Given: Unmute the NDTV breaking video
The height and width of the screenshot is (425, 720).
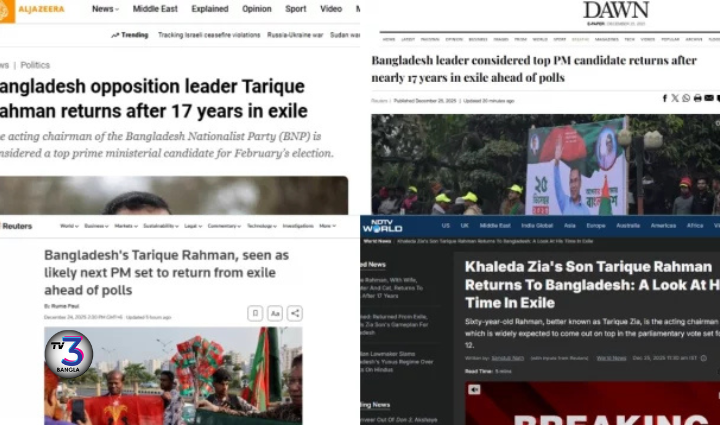Looking at the screenshot, I should pyautogui.click(x=474, y=389).
